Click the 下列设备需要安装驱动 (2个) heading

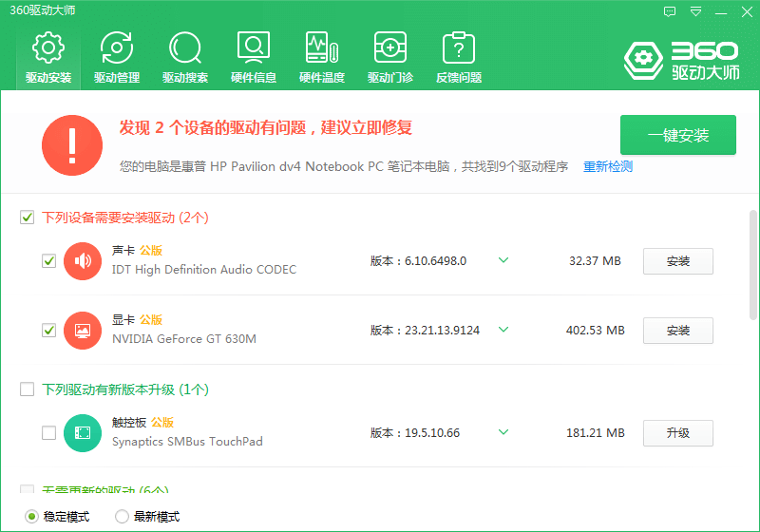click(x=125, y=218)
